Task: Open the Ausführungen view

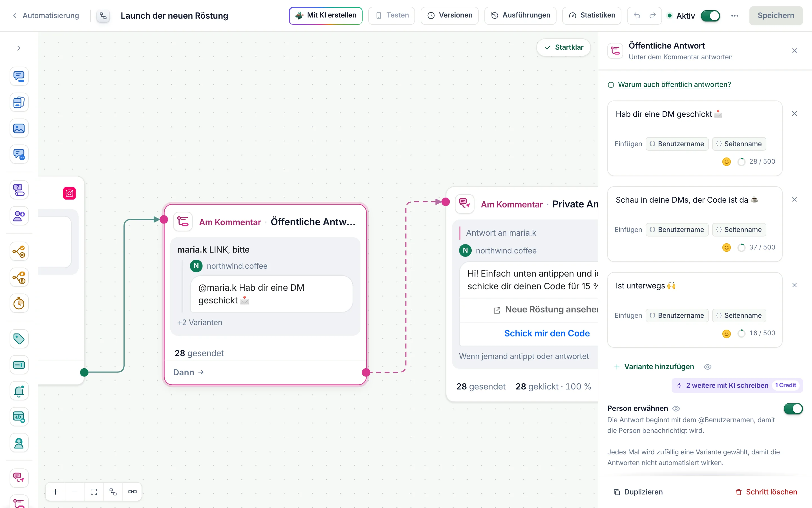Action: click(x=520, y=16)
